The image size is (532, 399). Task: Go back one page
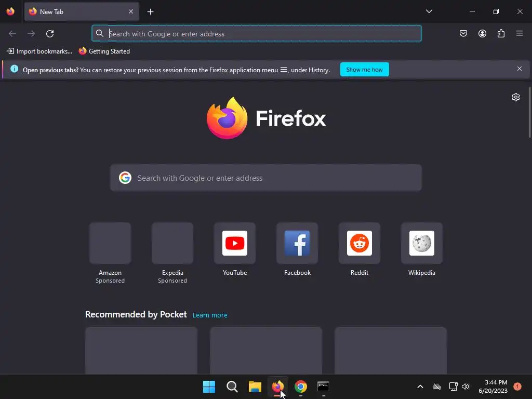coord(12,34)
